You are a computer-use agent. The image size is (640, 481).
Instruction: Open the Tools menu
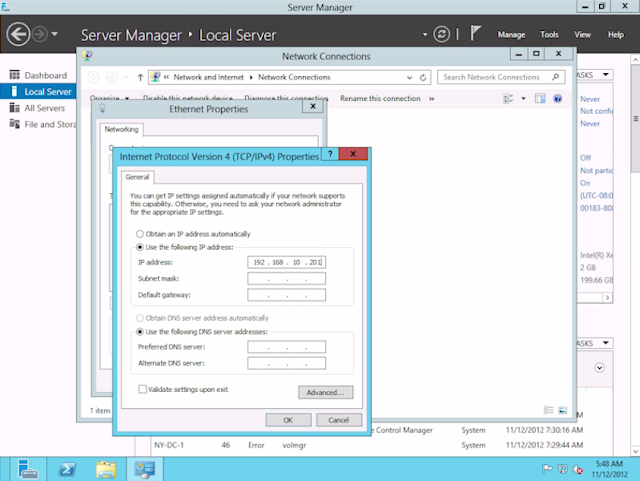(549, 35)
